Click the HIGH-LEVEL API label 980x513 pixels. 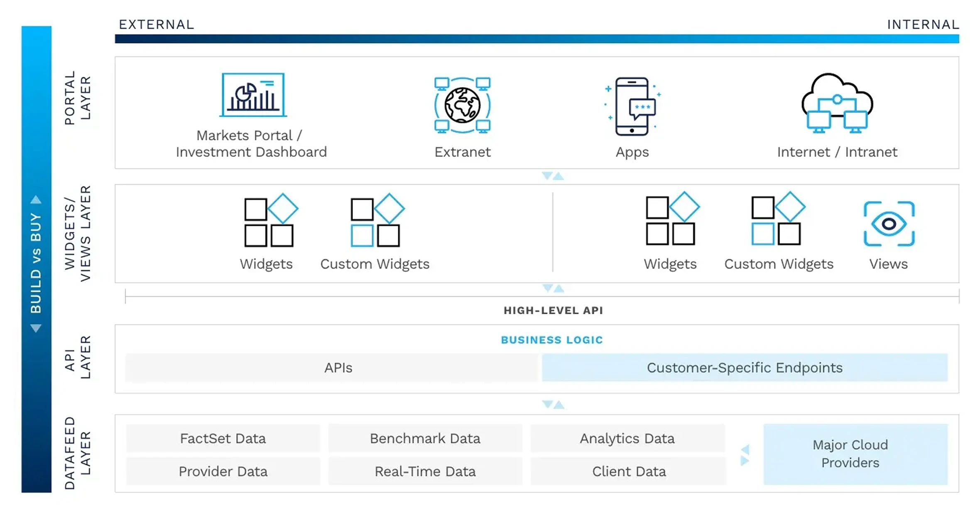coord(553,310)
